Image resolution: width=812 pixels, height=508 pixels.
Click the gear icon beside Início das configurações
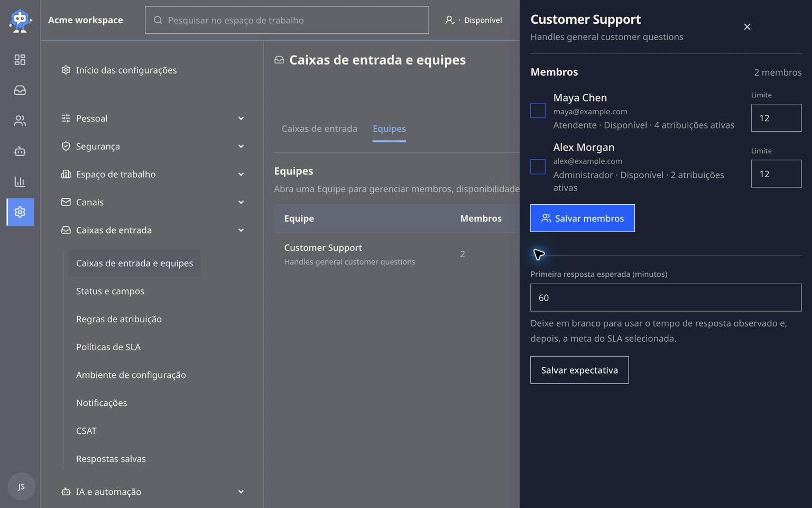tap(66, 70)
